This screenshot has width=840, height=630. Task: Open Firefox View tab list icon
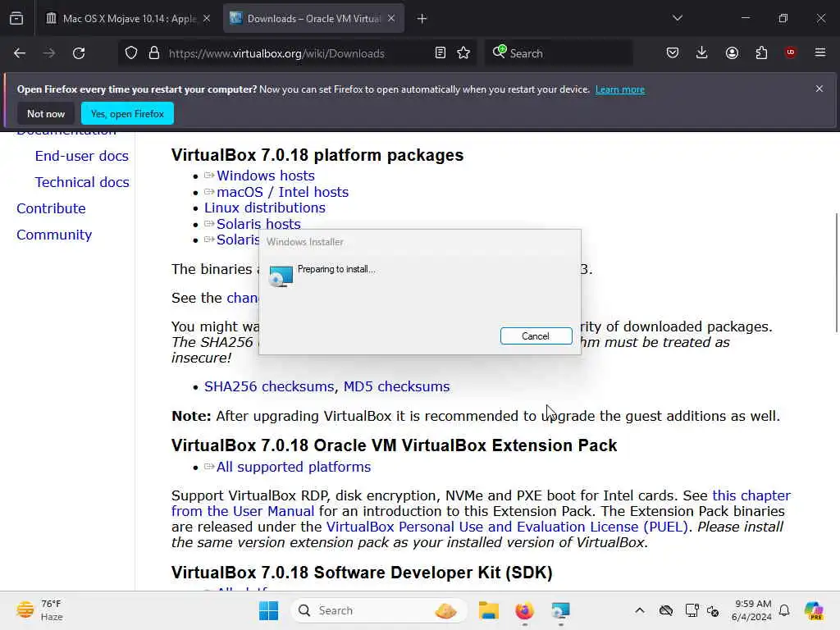pos(16,18)
